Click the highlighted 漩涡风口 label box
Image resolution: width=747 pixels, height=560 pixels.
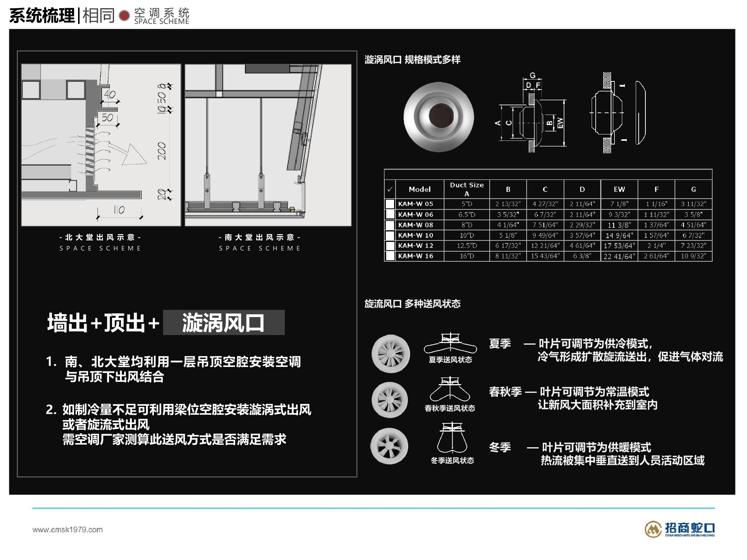[x=223, y=323]
